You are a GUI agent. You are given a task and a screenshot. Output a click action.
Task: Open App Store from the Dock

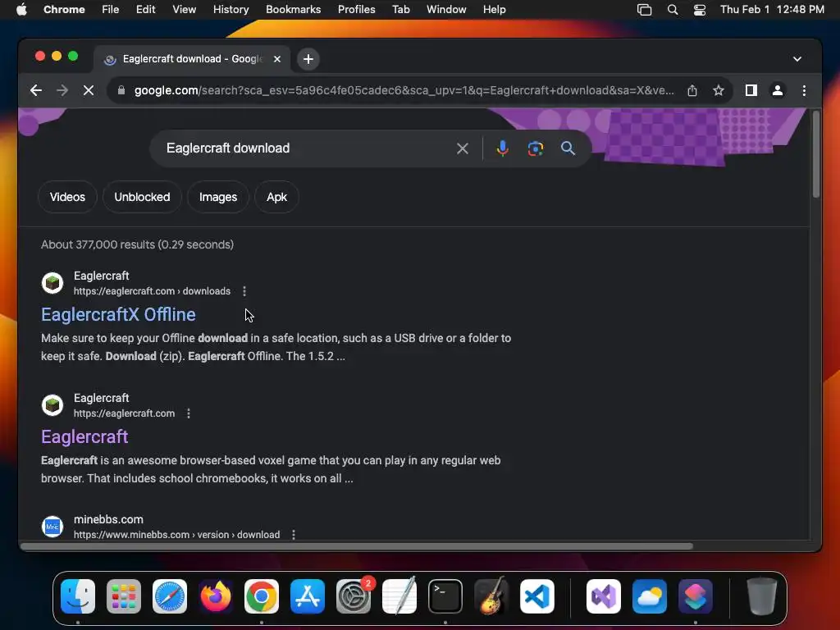coord(308,596)
